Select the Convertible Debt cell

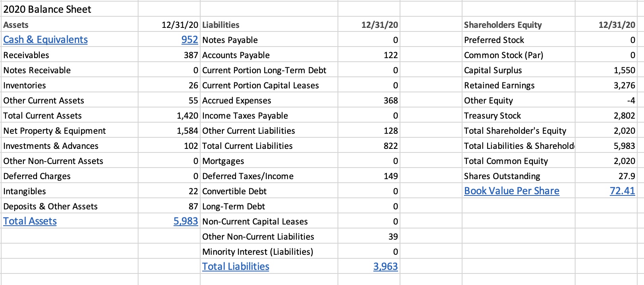269,191
